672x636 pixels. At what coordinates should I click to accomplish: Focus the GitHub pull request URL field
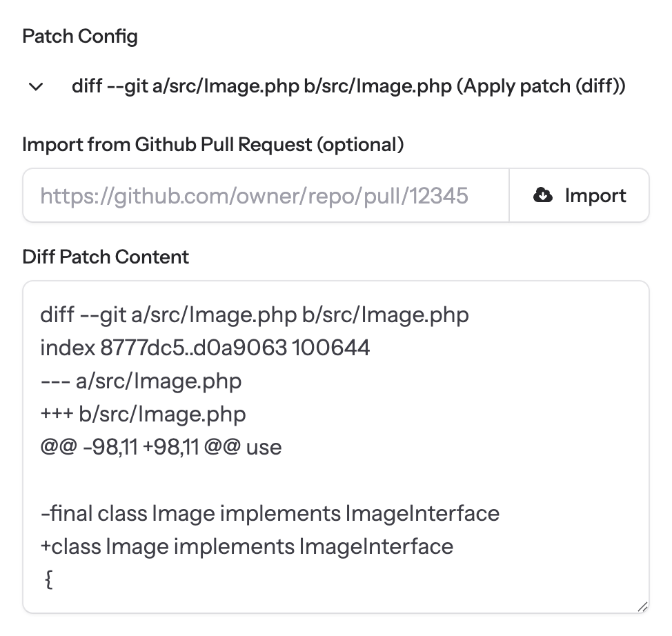[266, 195]
